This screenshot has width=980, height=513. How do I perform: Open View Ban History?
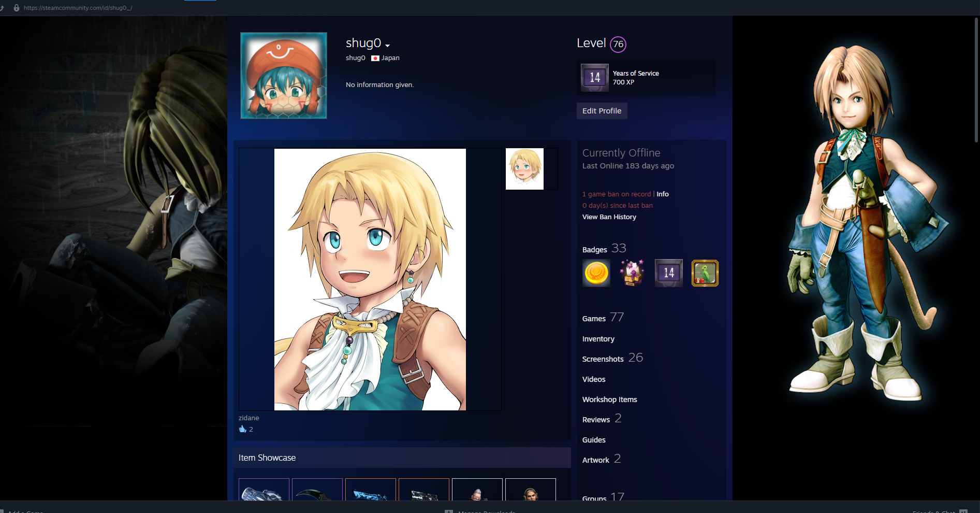pos(609,217)
